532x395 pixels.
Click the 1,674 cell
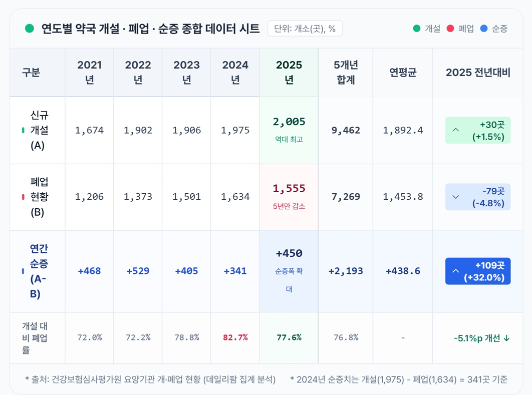coord(89,130)
